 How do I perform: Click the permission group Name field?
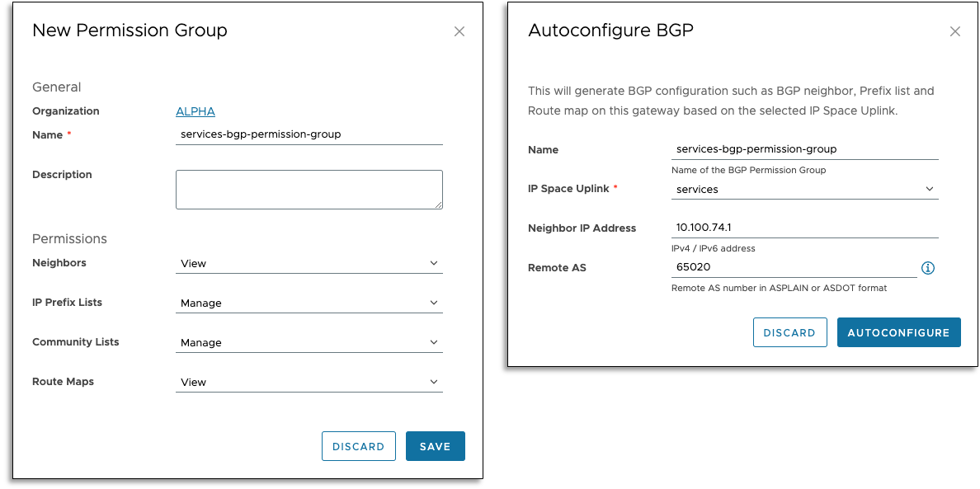(x=309, y=134)
